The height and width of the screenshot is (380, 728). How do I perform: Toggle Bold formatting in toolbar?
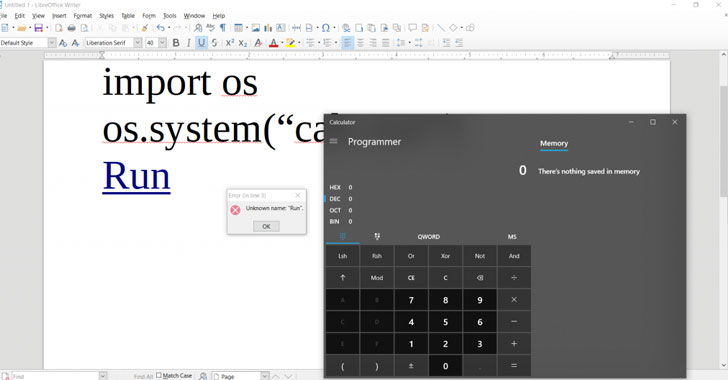(176, 43)
